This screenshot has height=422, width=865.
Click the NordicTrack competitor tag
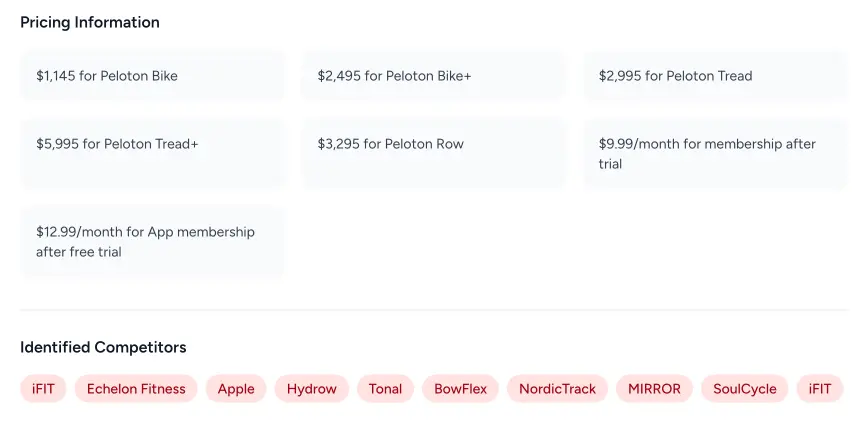click(557, 389)
